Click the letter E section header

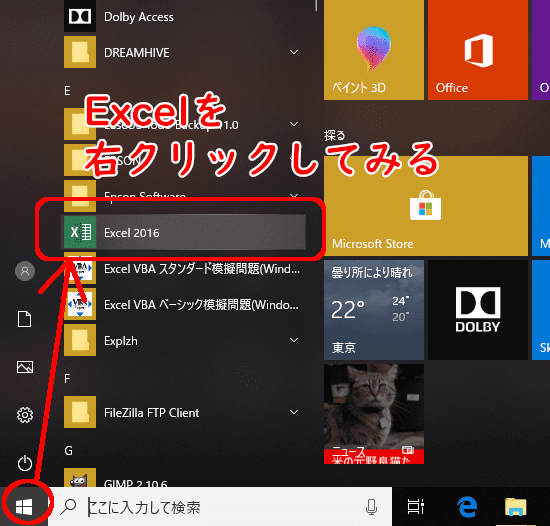(x=67, y=91)
